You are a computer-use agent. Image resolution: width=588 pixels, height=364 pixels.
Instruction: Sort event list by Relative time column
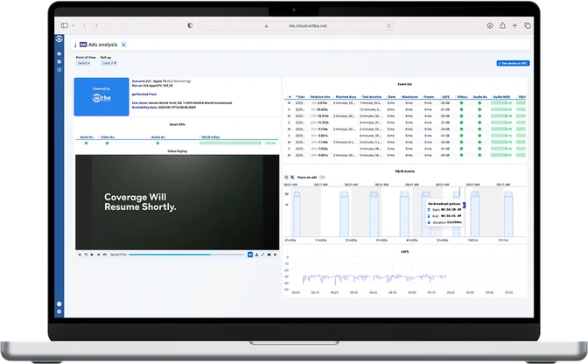point(320,97)
